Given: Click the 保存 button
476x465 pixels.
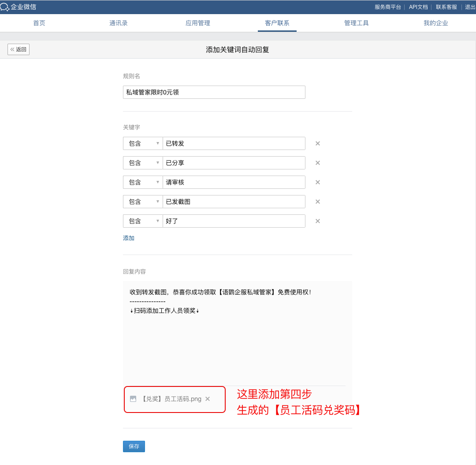Looking at the screenshot, I should tap(134, 446).
